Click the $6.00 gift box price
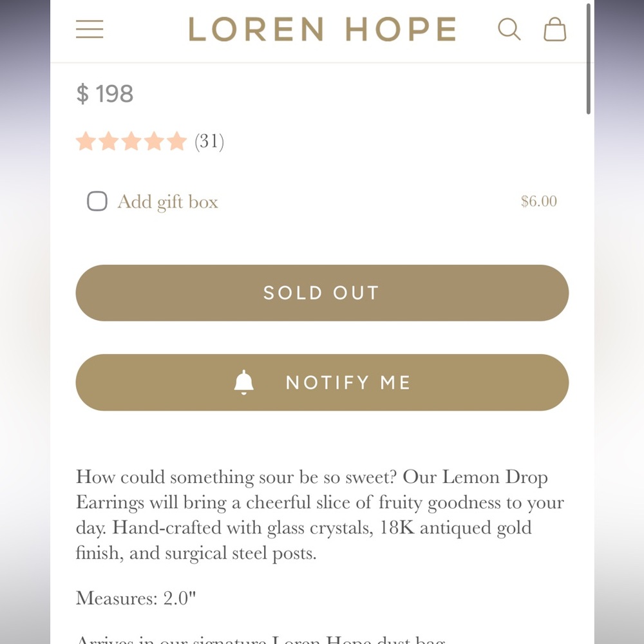This screenshot has width=644, height=644. (x=539, y=202)
